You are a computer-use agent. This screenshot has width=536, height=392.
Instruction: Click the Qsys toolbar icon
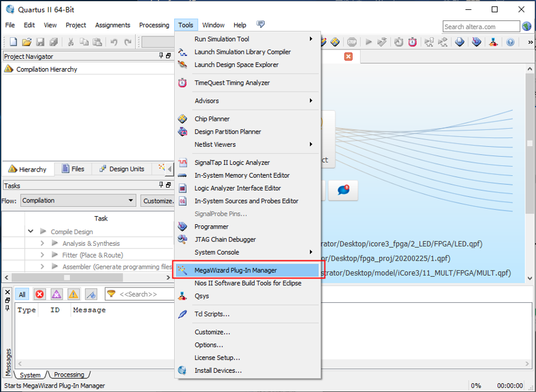coord(493,42)
